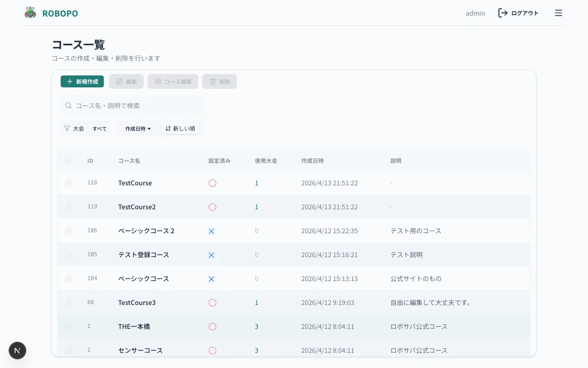The width and height of the screenshot is (588, 368).
Task: Click the X status icon for ベーシックコース２
Action: pos(211,231)
